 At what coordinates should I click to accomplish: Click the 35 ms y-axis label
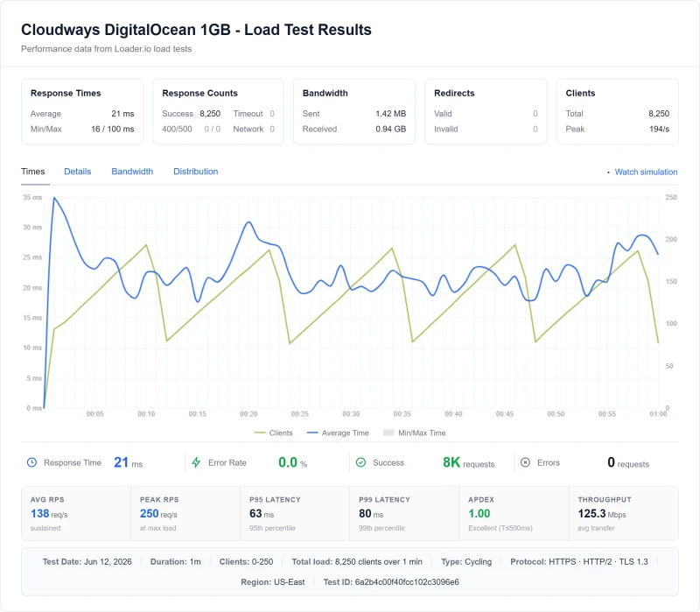click(x=32, y=198)
